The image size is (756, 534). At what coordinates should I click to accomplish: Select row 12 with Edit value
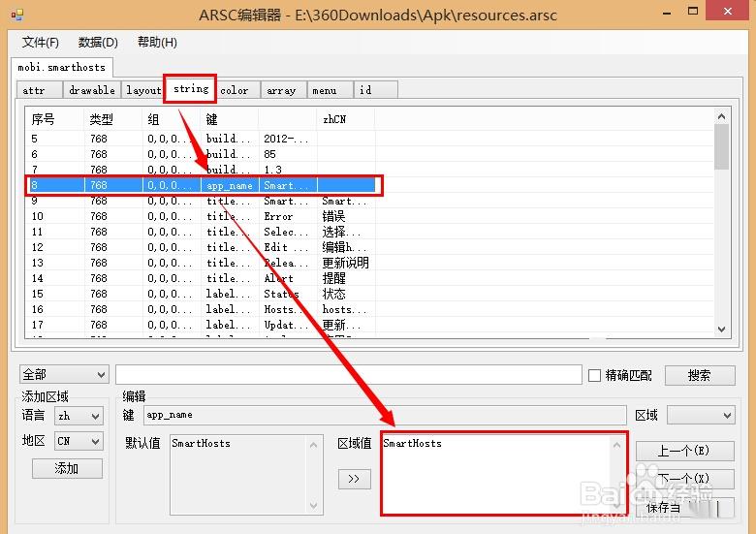click(200, 247)
